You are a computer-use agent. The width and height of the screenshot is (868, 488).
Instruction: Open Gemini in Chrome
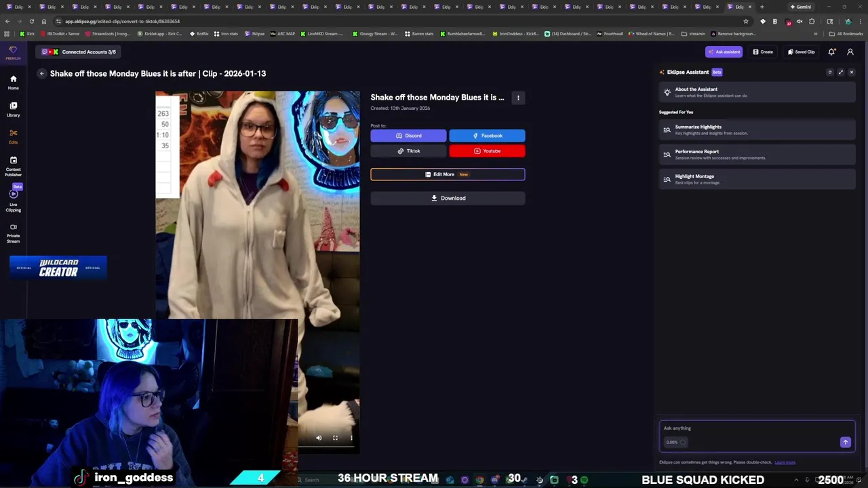coord(801,7)
